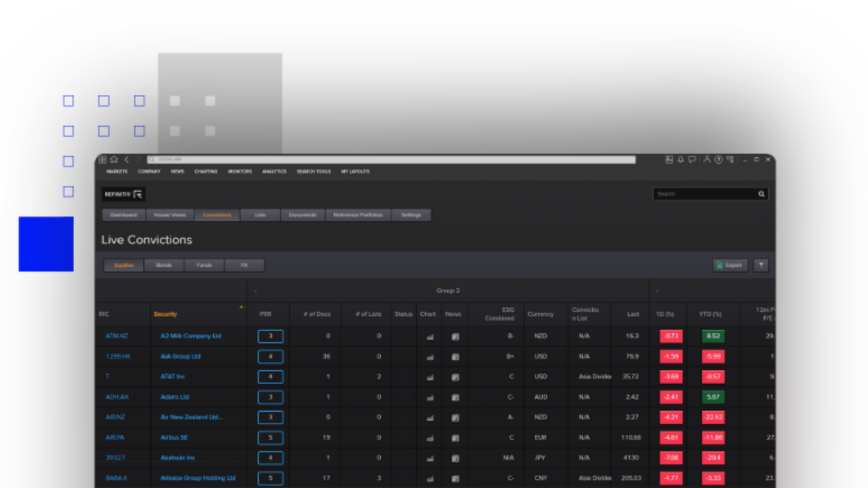The height and width of the screenshot is (488, 868).
Task: Open chart icon for AT&T Inc
Action: (x=430, y=377)
